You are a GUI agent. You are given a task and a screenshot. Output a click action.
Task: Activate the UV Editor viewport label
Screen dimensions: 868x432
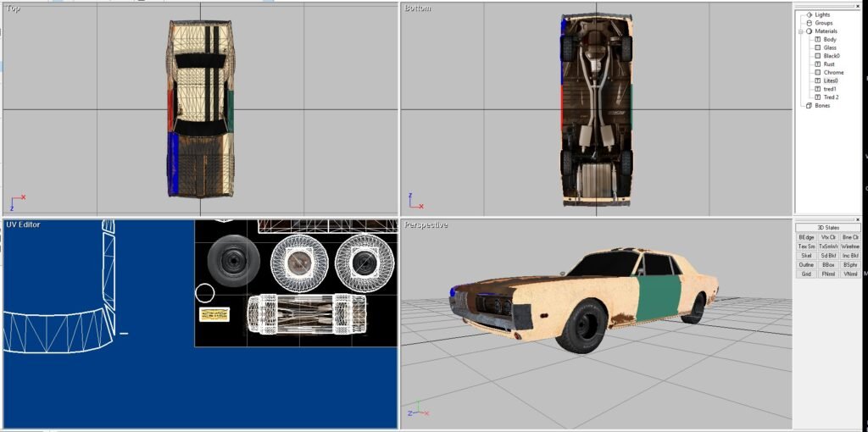pyautogui.click(x=23, y=224)
